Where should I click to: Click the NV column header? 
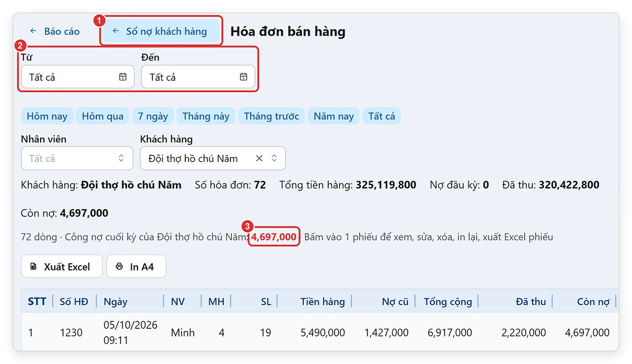click(x=182, y=301)
